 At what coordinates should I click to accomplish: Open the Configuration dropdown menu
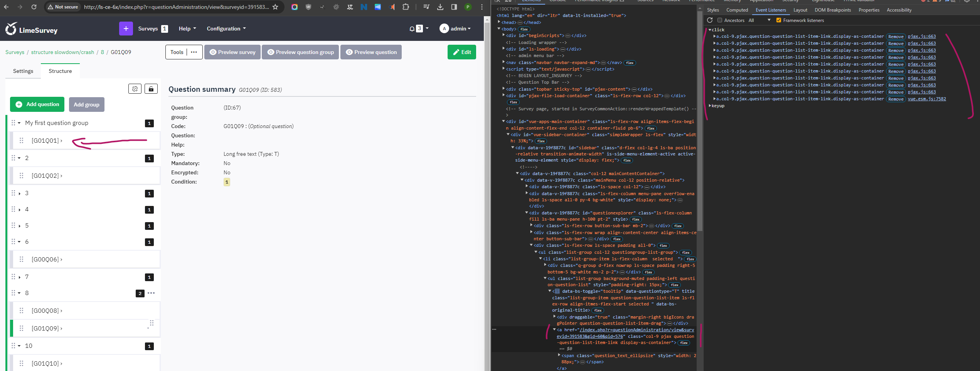coord(226,29)
